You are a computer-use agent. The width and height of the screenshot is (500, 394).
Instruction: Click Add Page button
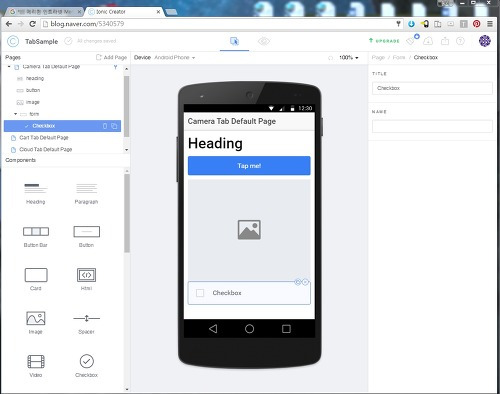tap(111, 57)
